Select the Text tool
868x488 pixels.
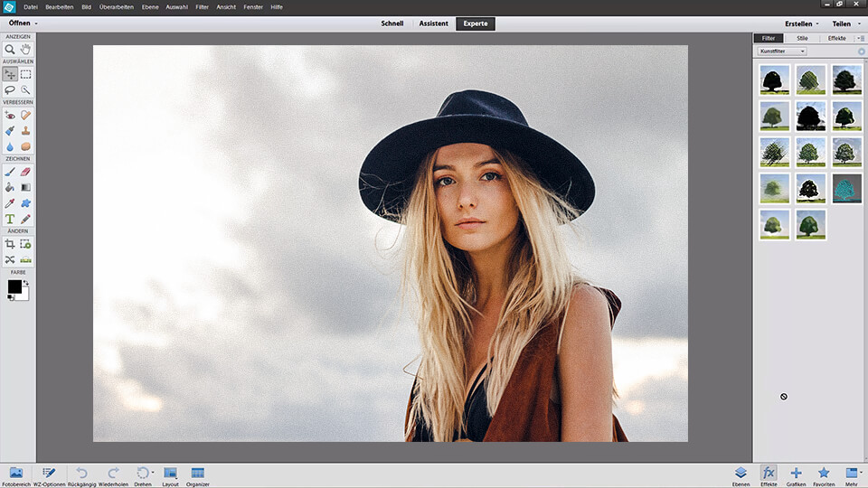(x=10, y=219)
